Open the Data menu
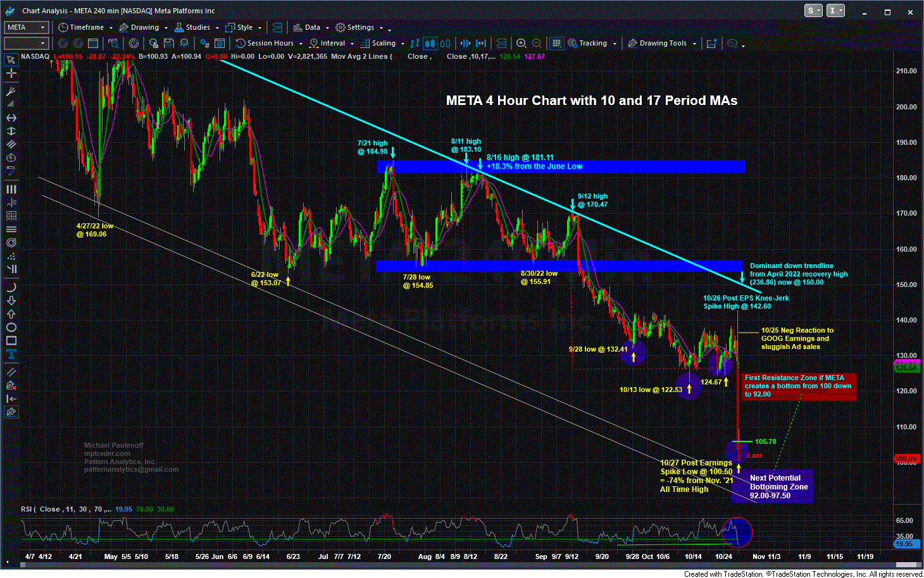This screenshot has width=924, height=578. click(306, 27)
